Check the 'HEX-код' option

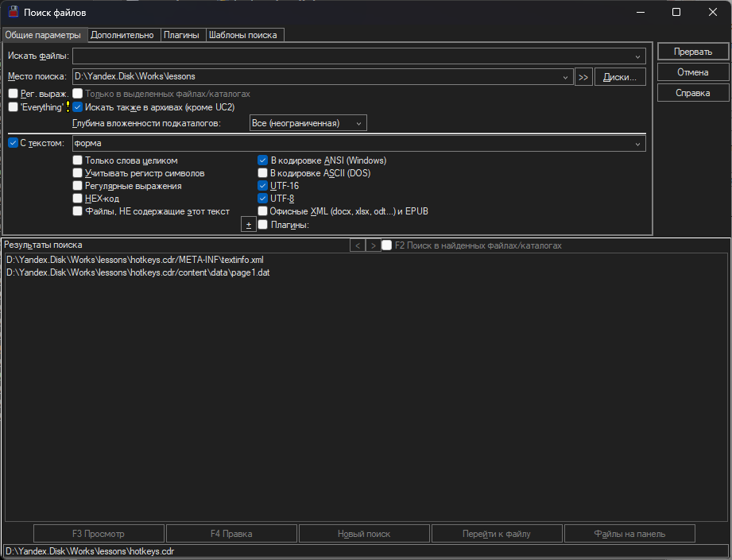pos(78,199)
